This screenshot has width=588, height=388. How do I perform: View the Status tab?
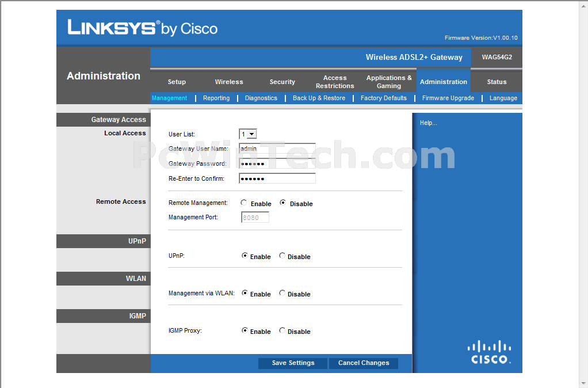tap(497, 82)
